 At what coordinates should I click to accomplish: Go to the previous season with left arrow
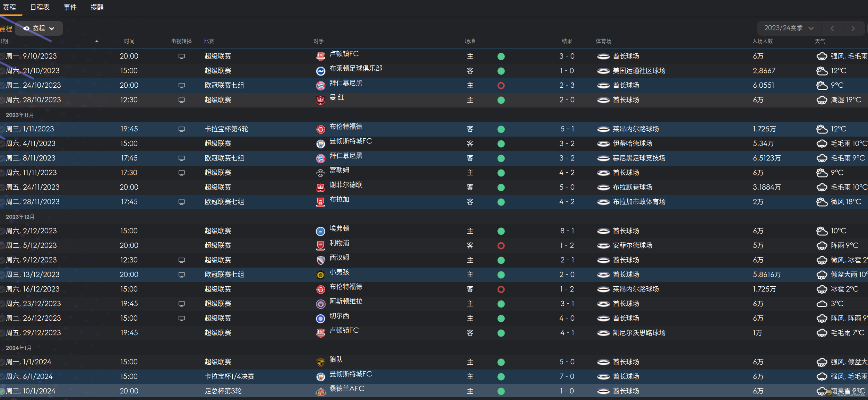pyautogui.click(x=832, y=28)
